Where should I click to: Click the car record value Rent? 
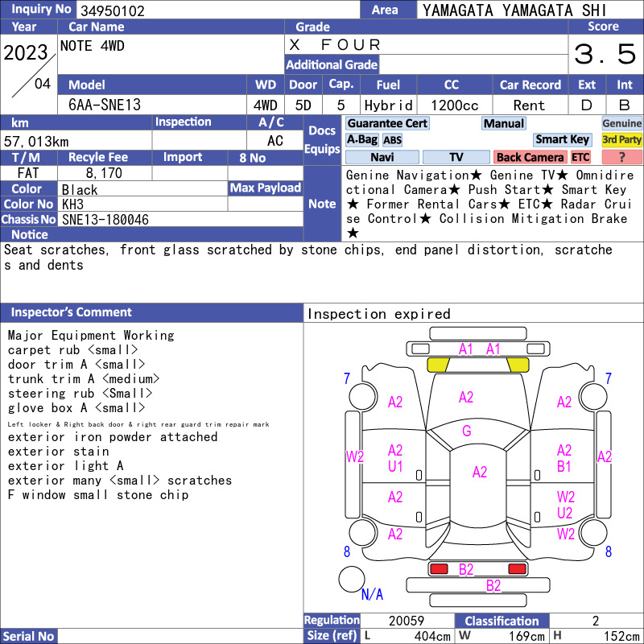[x=529, y=105]
